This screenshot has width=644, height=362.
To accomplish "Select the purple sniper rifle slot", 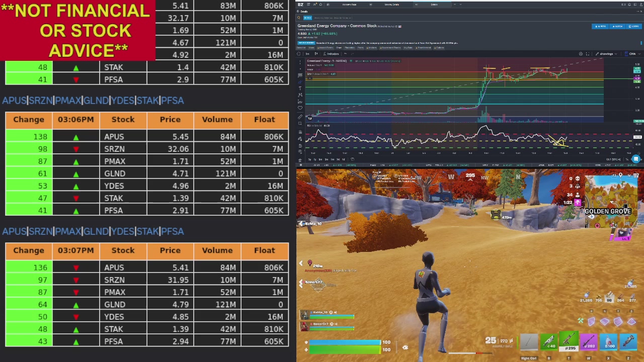I will 589,342.
